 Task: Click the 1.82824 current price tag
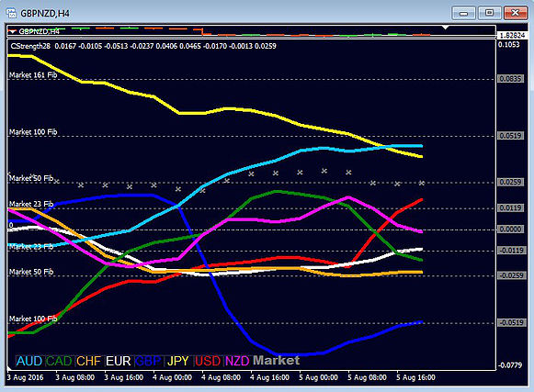512,36
